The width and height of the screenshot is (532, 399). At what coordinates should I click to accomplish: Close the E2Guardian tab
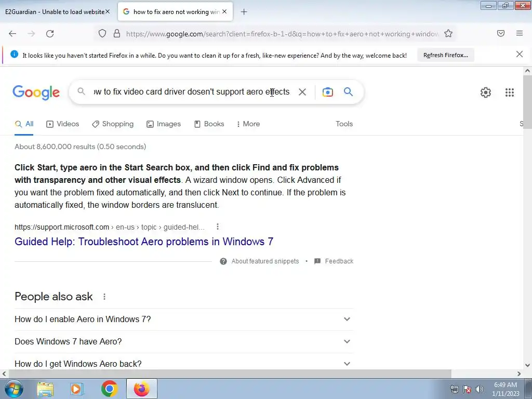[108, 11]
